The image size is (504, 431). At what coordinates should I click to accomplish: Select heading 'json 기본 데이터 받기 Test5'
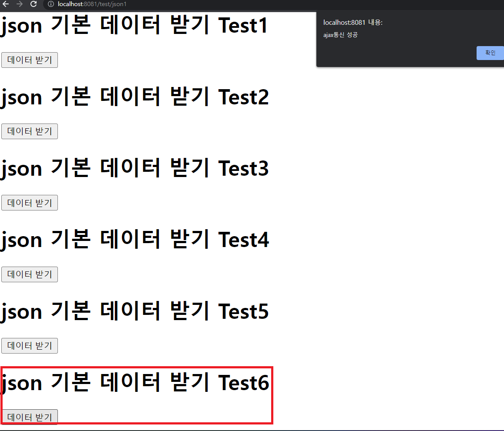pyautogui.click(x=134, y=311)
